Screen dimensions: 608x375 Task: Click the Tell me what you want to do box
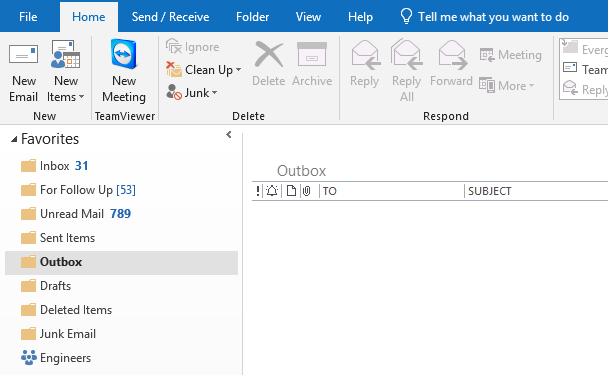(x=485, y=17)
